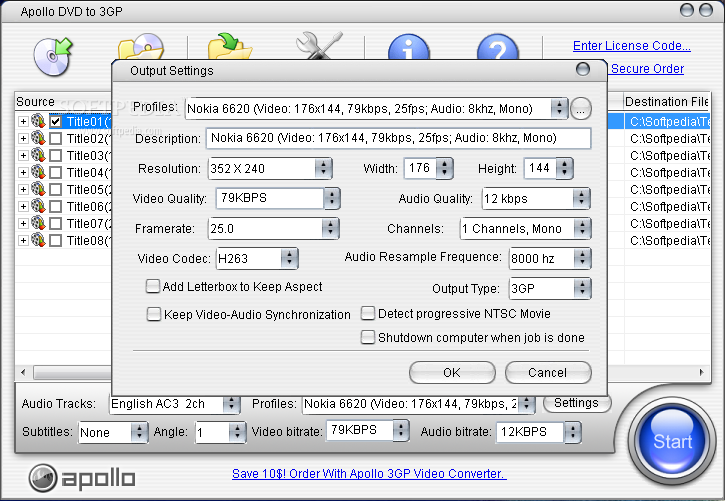The width and height of the screenshot is (725, 501).
Task: Open the Angle dropdown
Action: pyautogui.click(x=237, y=432)
